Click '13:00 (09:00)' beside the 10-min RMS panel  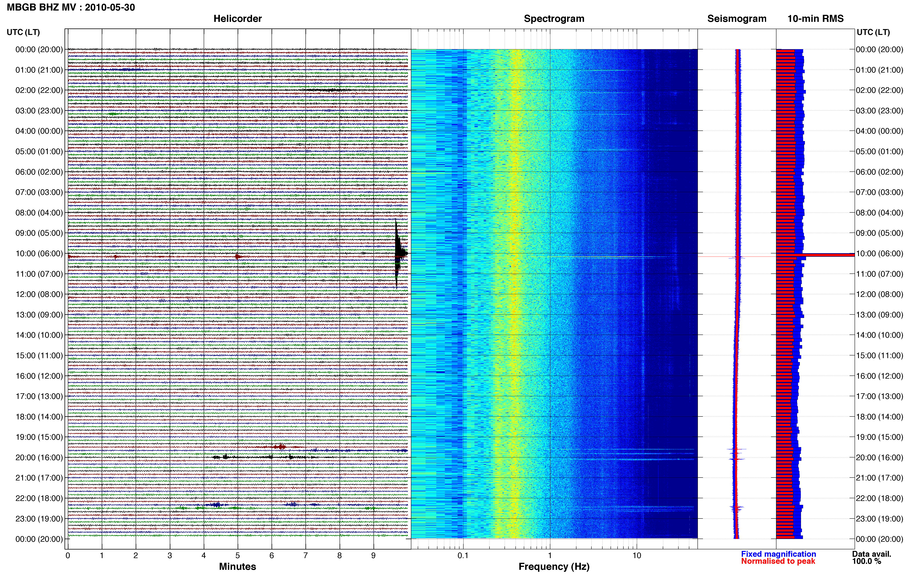tap(879, 315)
